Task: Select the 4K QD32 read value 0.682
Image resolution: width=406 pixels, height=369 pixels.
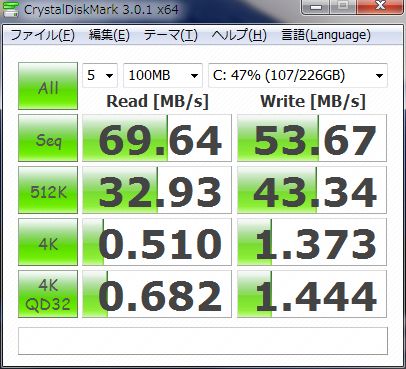Action: [x=157, y=294]
